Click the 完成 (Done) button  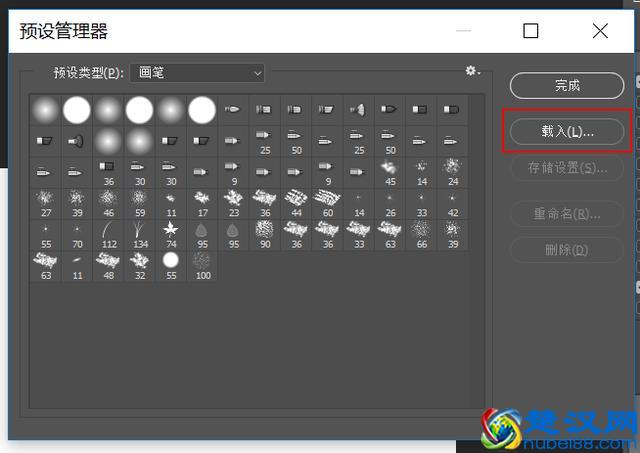(567, 86)
